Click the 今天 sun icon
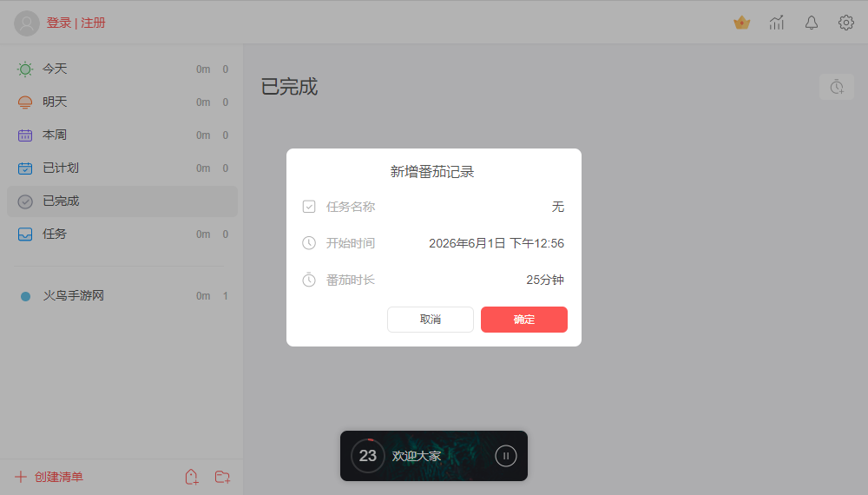Image resolution: width=868 pixels, height=495 pixels. tap(25, 69)
